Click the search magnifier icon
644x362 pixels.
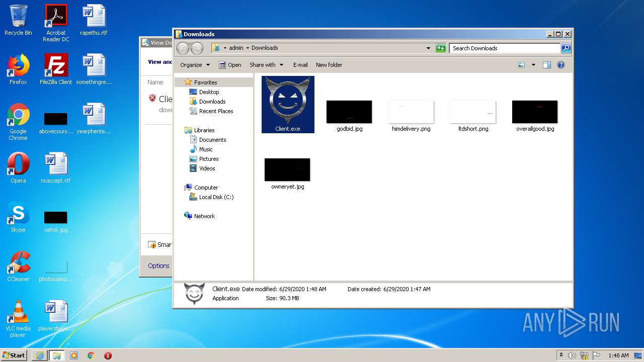coord(566,48)
